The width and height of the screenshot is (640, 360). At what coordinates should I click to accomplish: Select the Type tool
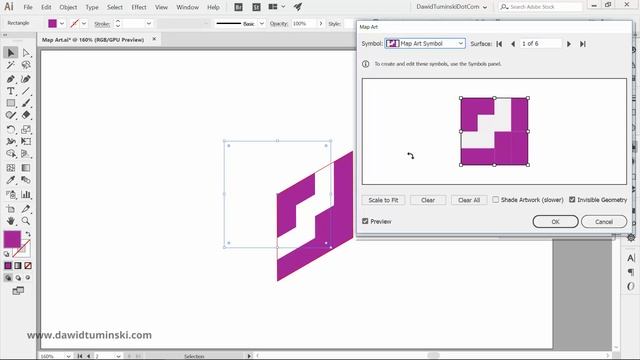click(11, 91)
